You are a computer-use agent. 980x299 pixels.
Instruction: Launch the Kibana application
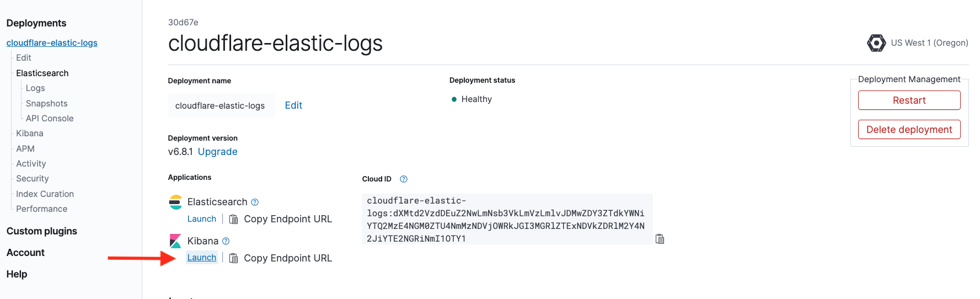coord(202,258)
